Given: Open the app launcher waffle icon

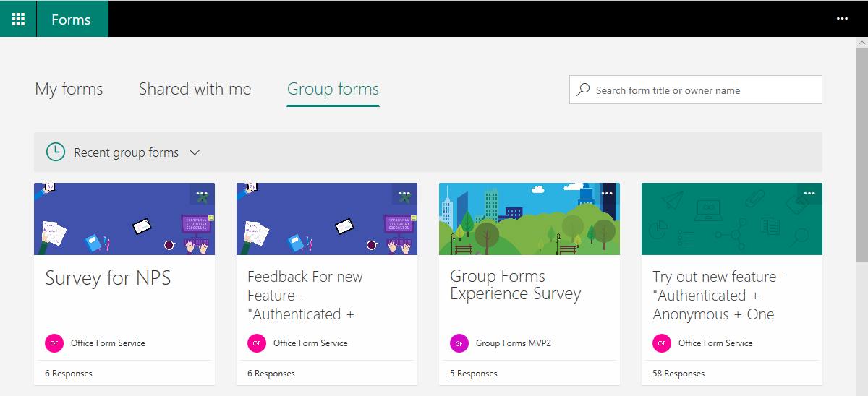Looking at the screenshot, I should [18, 19].
